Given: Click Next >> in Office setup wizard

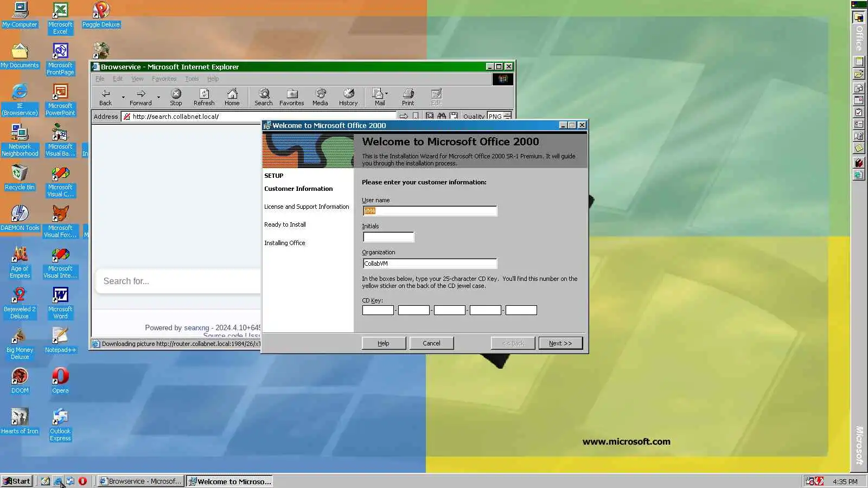Looking at the screenshot, I should pos(560,343).
